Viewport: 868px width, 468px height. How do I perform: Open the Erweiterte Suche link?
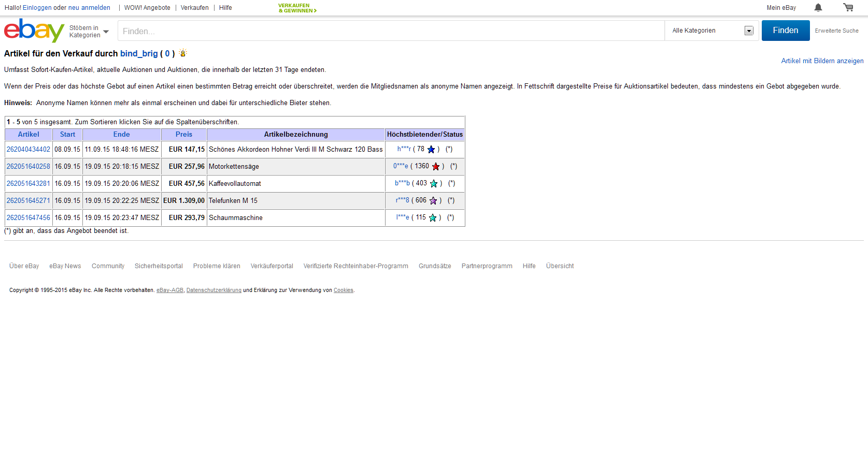pos(836,31)
